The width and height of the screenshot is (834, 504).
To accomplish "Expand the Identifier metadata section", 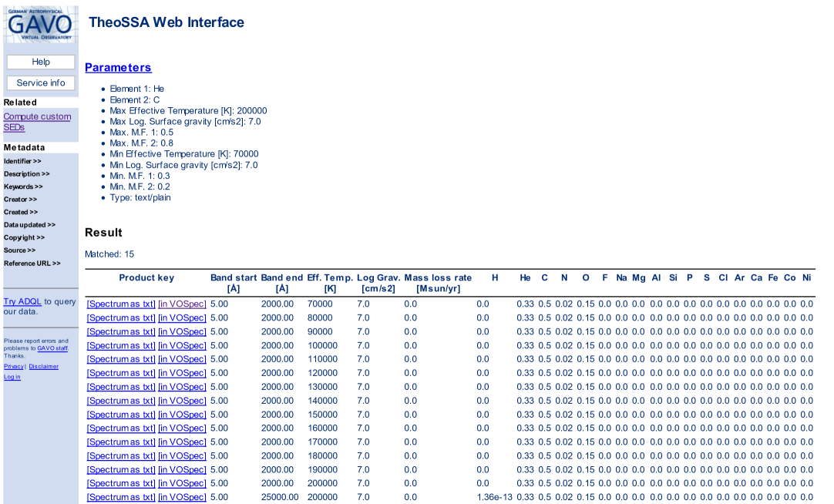I will click(22, 161).
